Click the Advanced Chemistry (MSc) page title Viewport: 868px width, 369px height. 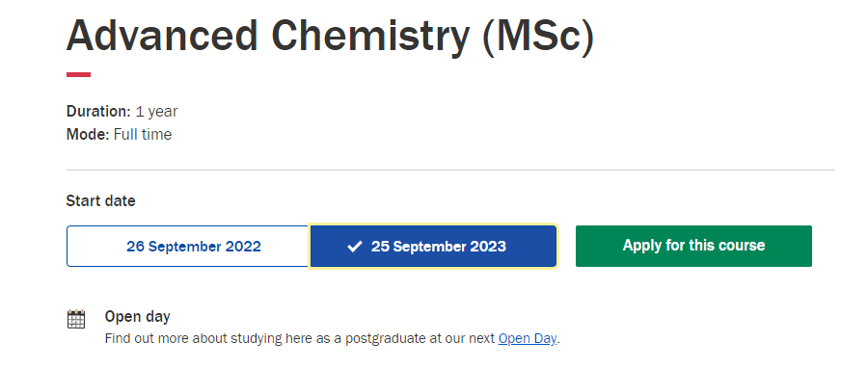[x=330, y=36]
